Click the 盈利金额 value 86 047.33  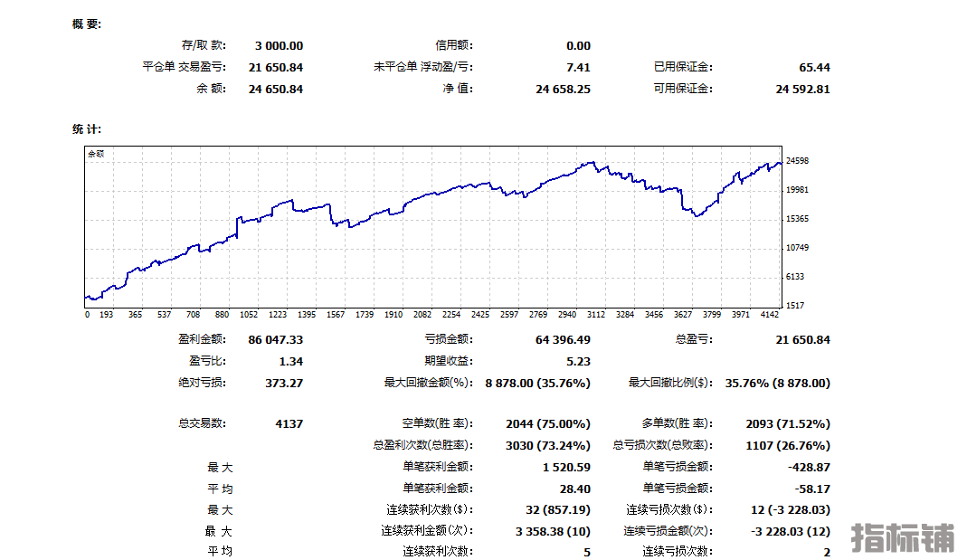[275, 339]
